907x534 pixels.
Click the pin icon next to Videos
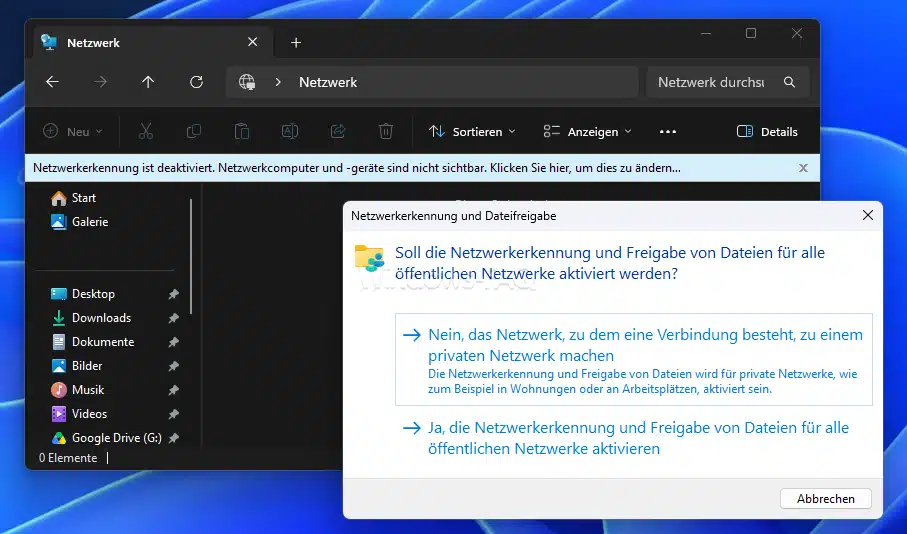[x=174, y=414]
